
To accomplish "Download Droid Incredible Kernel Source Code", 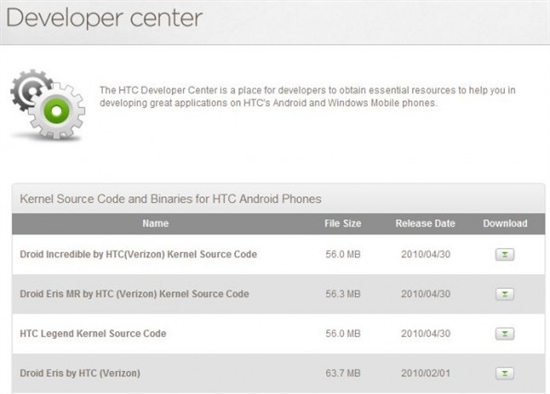I will tap(505, 254).
